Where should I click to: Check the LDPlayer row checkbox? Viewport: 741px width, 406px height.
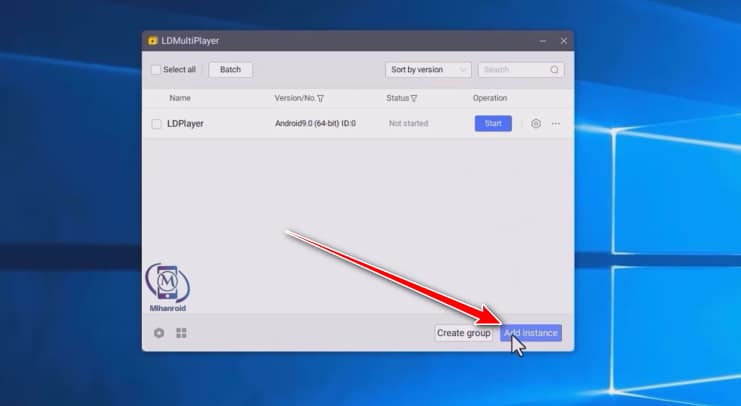pyautogui.click(x=156, y=124)
